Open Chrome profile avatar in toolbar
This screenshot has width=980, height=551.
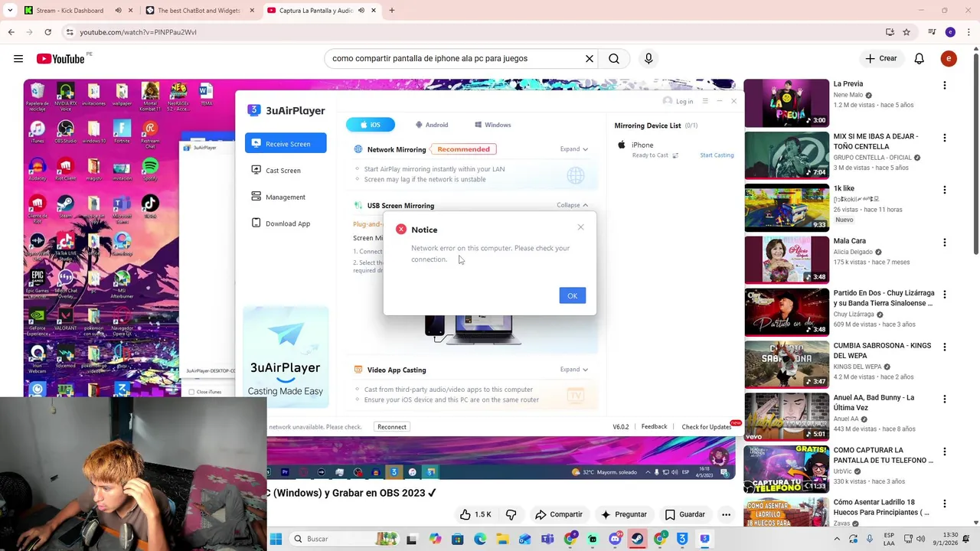[x=950, y=32]
